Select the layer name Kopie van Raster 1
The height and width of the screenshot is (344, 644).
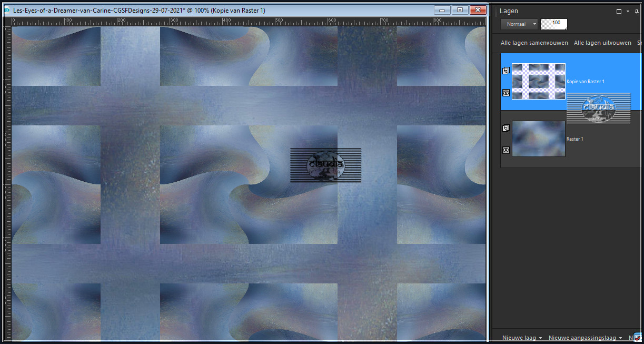586,82
